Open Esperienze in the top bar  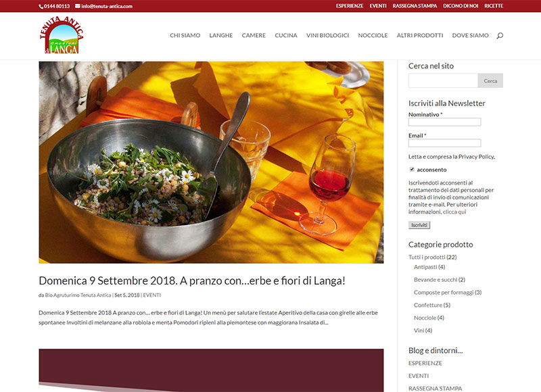pos(350,6)
